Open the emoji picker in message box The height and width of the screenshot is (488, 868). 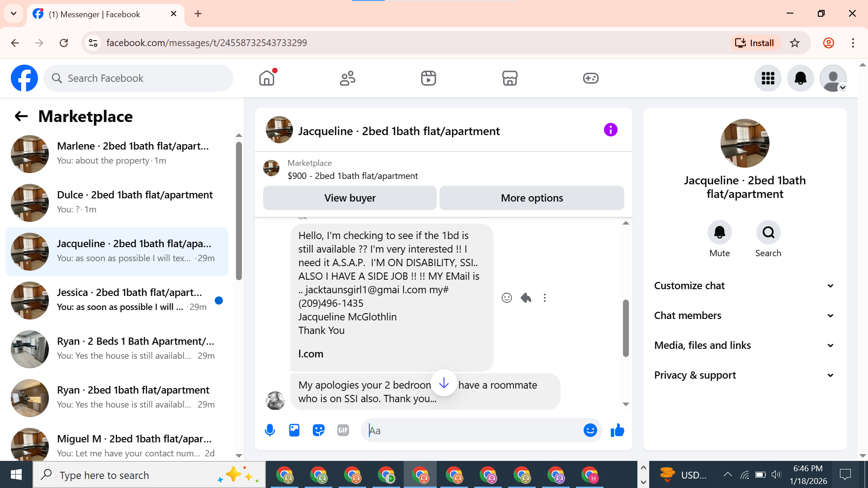[x=590, y=430]
